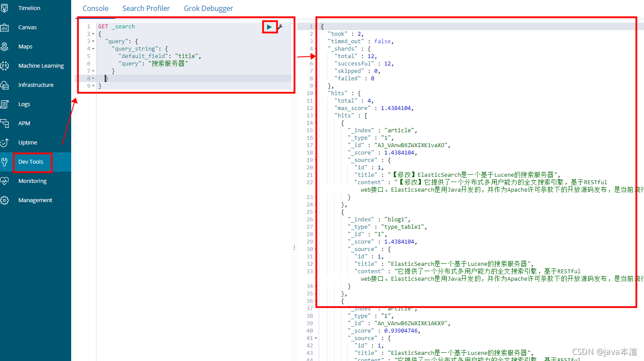Click the "_id" : "A3_VAnwB6ZWXIXK1vaXO" line

(399, 145)
